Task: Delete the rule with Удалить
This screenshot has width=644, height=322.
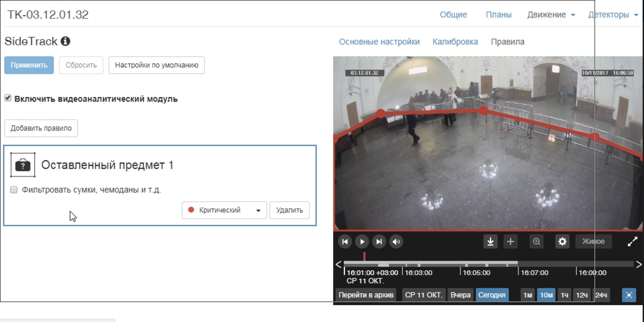Action: pos(289,210)
